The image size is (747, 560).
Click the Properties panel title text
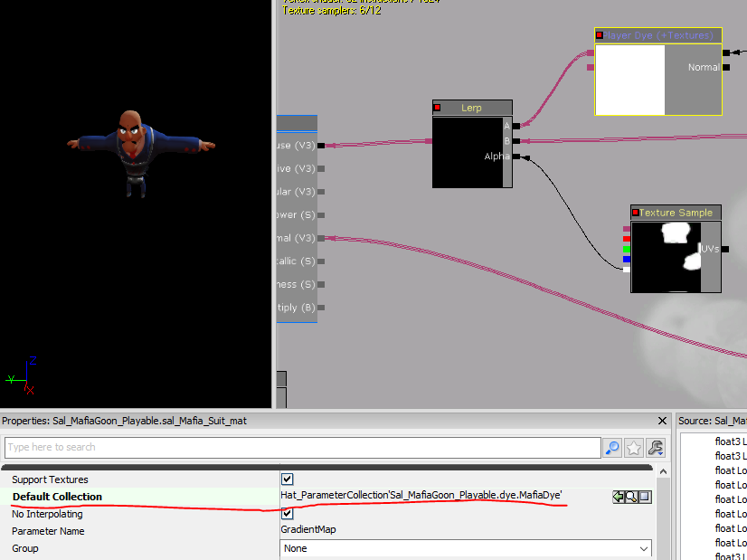124,421
